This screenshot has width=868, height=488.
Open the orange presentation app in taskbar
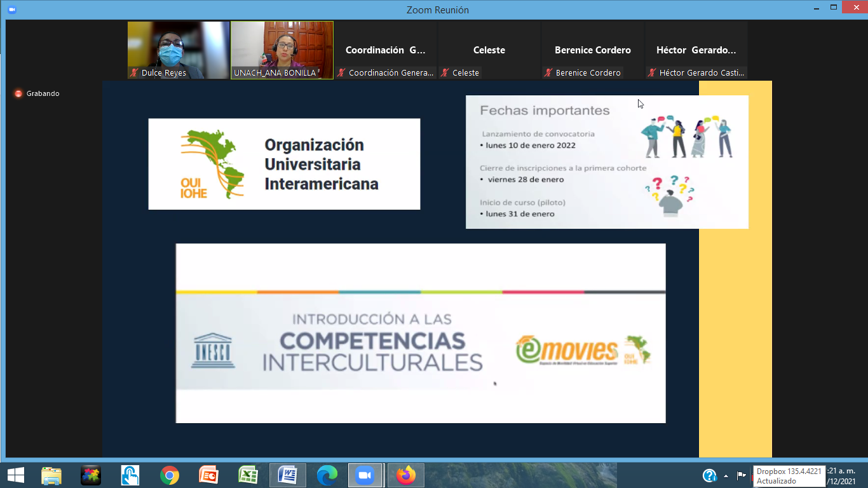(208, 475)
